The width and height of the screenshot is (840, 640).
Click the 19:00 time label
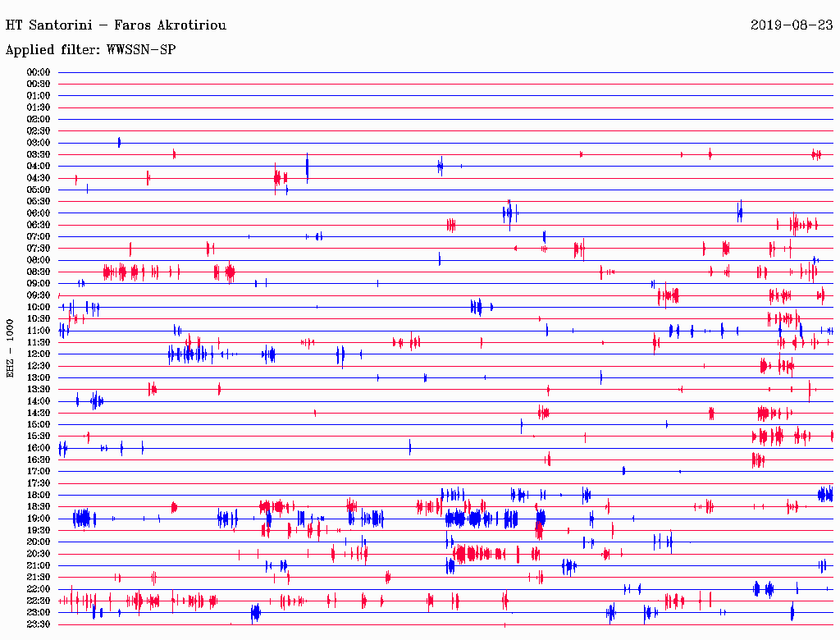(x=39, y=519)
